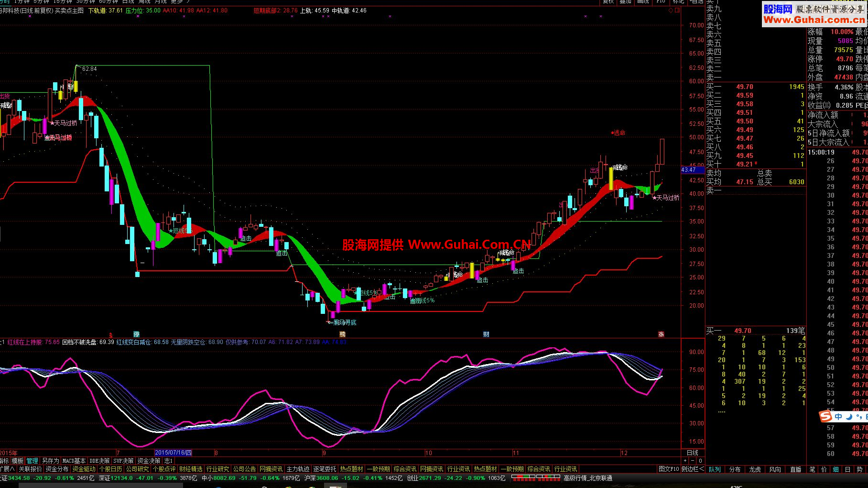The image size is (868, 488).
Task: Click the red diamond icon at the chart's upper-right corner
Action: pyautogui.click(x=670, y=10)
